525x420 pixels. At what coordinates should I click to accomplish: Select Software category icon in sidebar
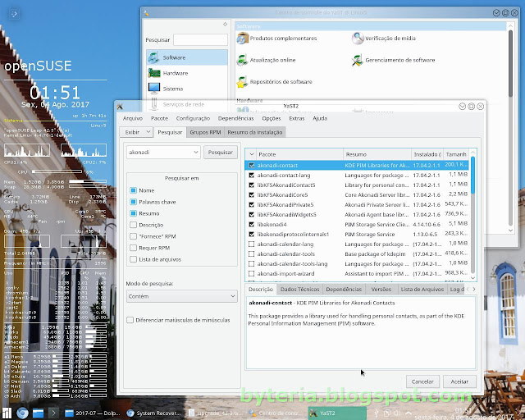154,57
